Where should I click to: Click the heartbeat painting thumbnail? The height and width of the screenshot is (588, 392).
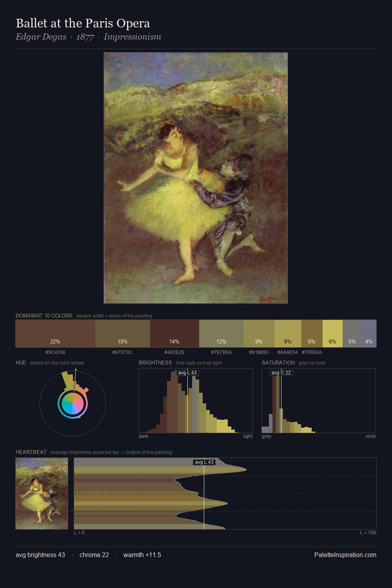coord(42,494)
